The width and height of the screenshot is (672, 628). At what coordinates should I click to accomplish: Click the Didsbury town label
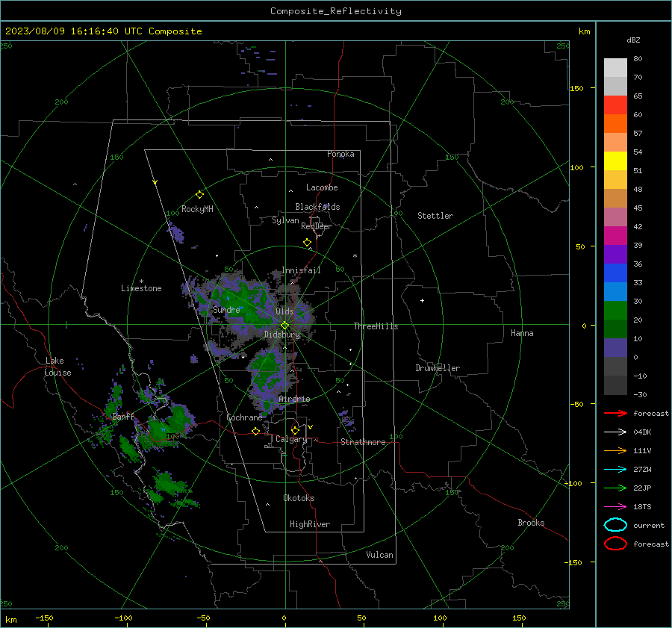282,335
